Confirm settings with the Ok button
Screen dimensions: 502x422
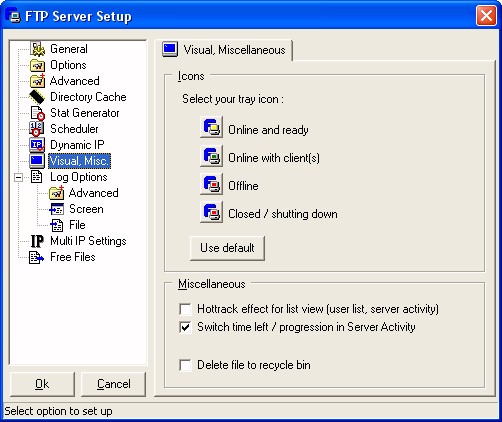(42, 384)
